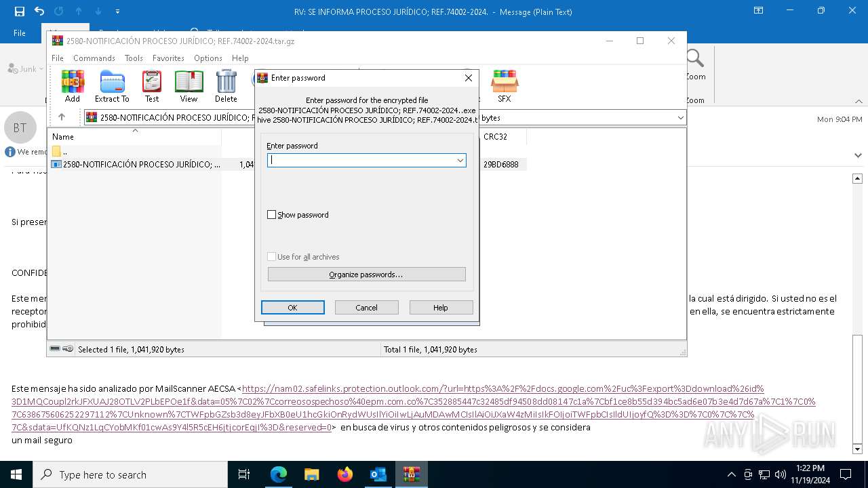
Task: Click Ribbon Display Options in Outlook title bar
Action: 759,11
